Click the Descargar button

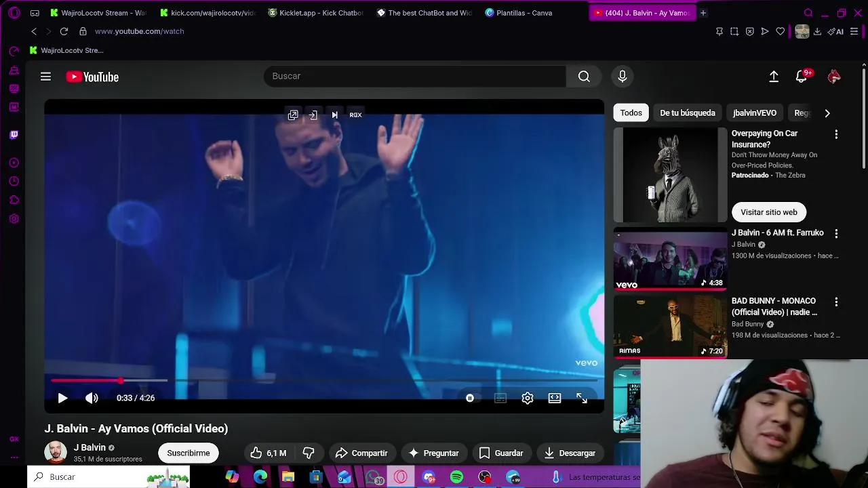click(x=570, y=453)
